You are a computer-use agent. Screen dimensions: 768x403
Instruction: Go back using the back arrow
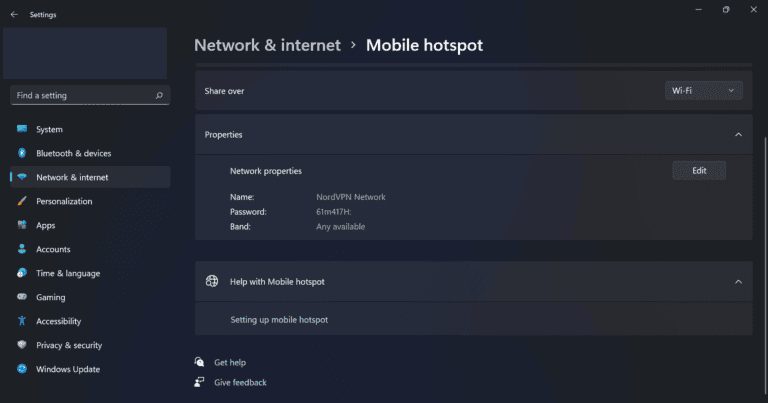click(14, 15)
